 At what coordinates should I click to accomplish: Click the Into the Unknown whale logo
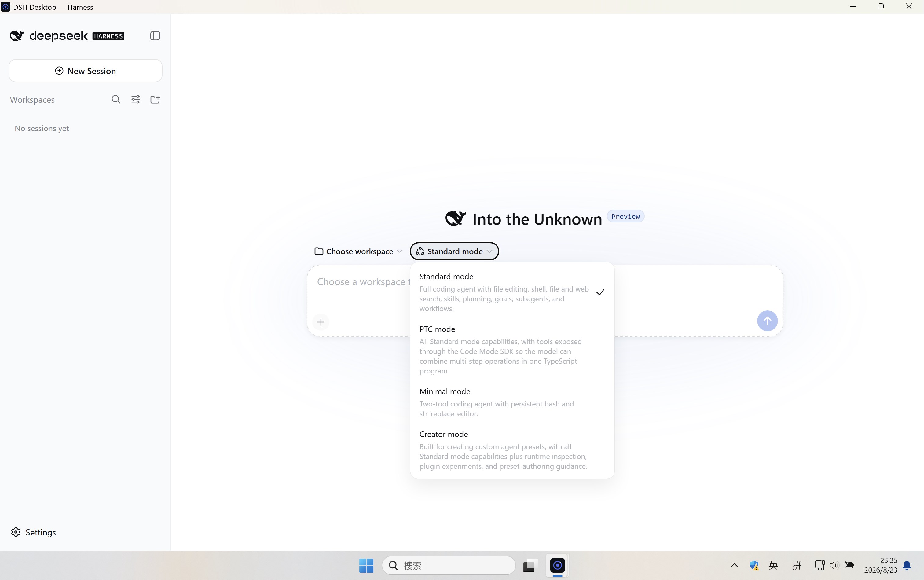click(456, 218)
